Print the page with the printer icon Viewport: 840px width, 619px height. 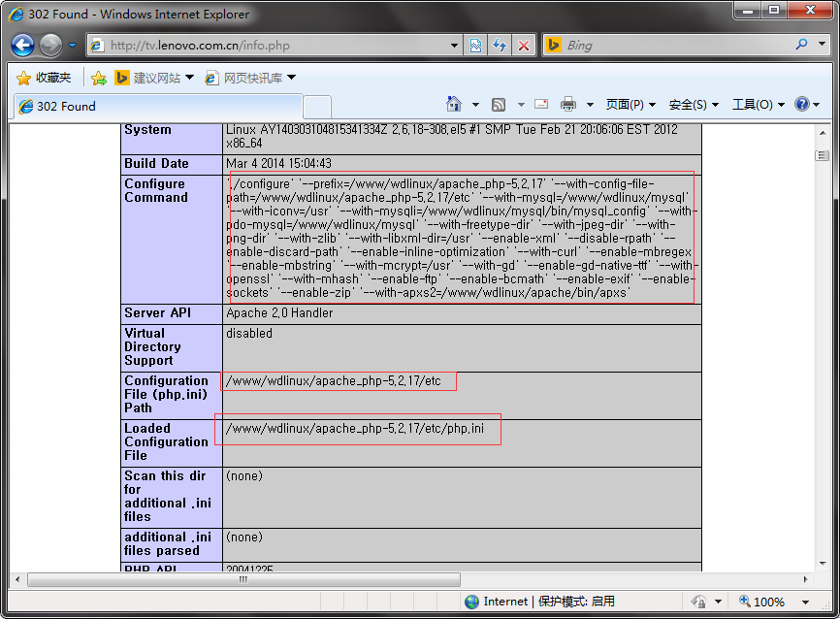point(567,104)
